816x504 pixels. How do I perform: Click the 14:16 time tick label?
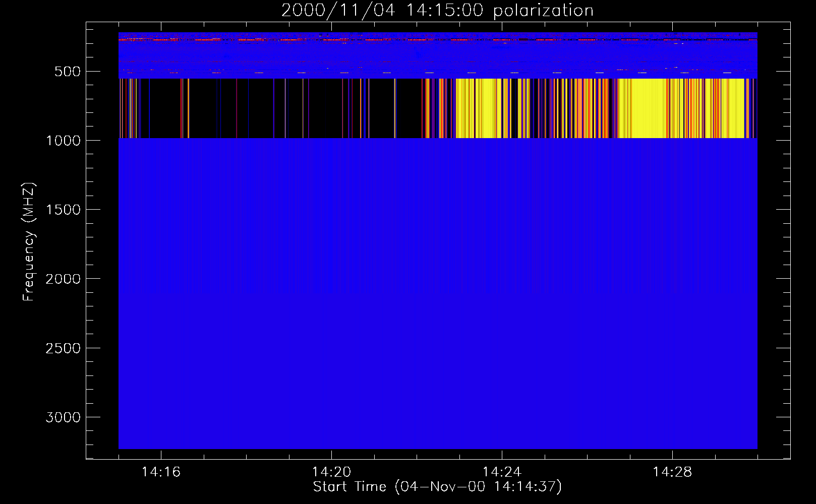point(161,472)
